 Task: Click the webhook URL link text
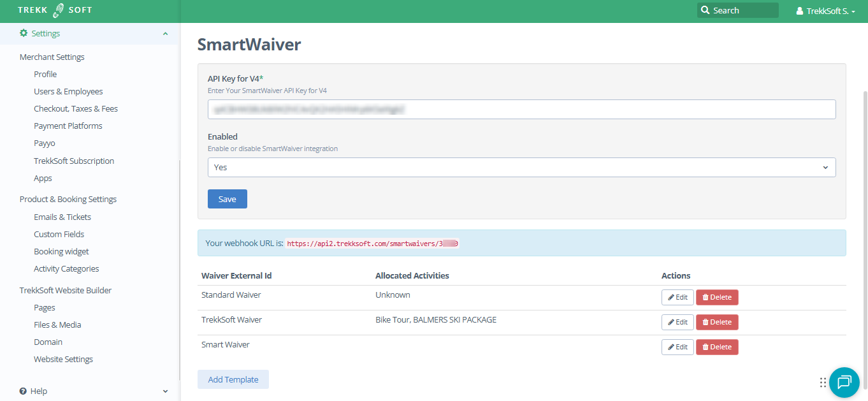[372, 244]
